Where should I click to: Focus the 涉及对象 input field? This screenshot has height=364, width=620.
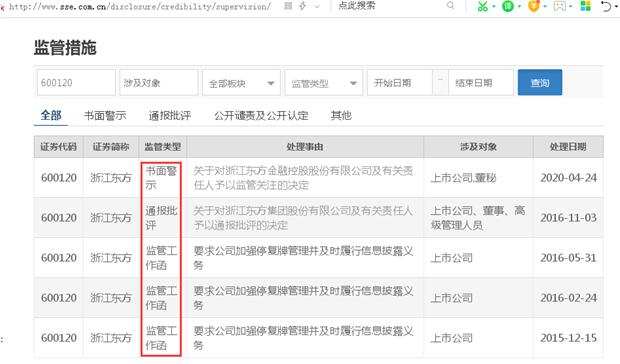(x=159, y=83)
